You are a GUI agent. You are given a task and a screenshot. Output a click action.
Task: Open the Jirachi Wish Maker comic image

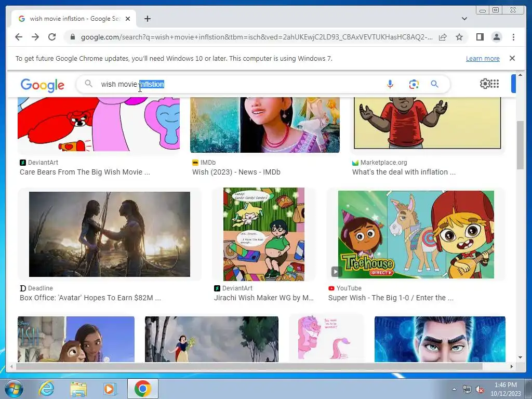click(x=263, y=234)
